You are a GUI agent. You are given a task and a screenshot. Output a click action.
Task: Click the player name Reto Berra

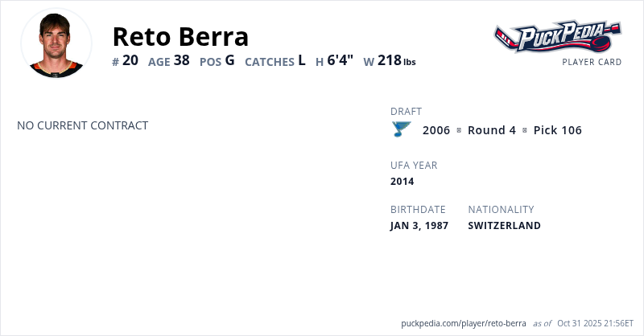click(180, 36)
